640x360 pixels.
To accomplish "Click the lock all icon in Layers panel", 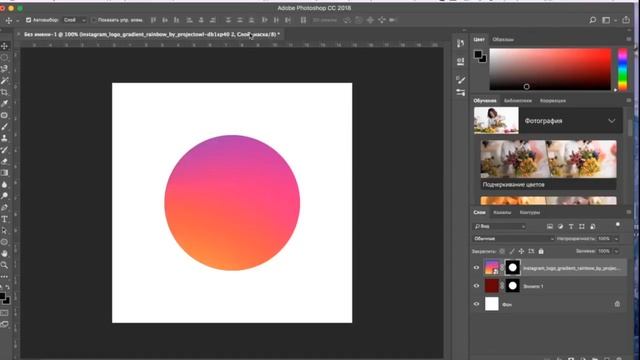I will tap(541, 251).
